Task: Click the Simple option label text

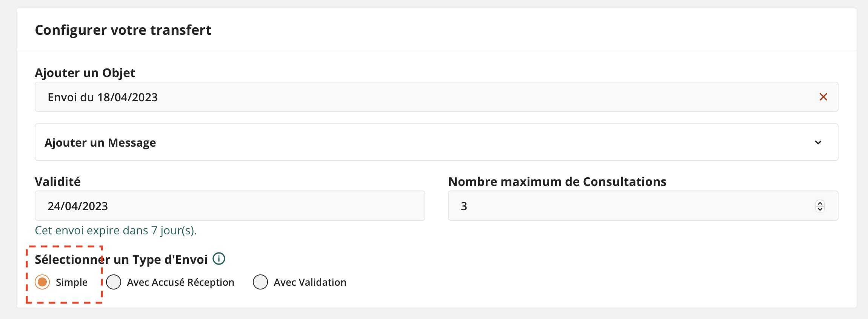Action: pyautogui.click(x=72, y=282)
